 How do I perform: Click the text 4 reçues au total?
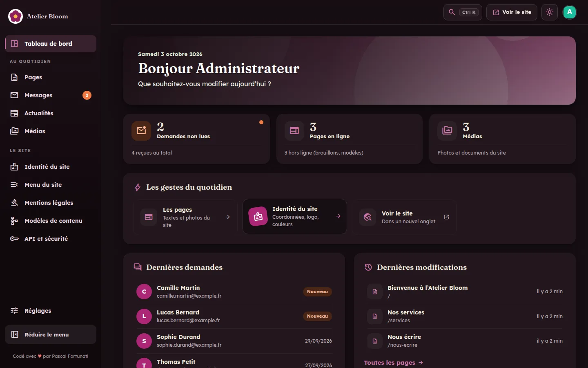151,153
